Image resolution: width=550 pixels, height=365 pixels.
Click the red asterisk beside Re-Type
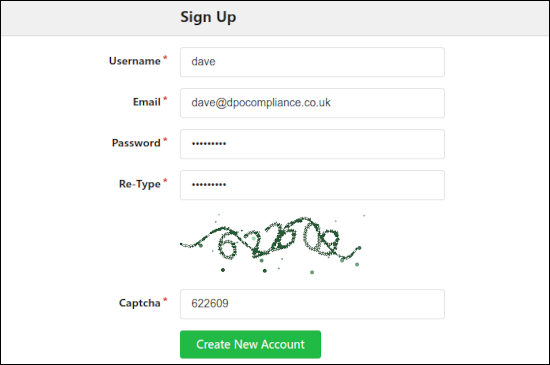(x=165, y=181)
